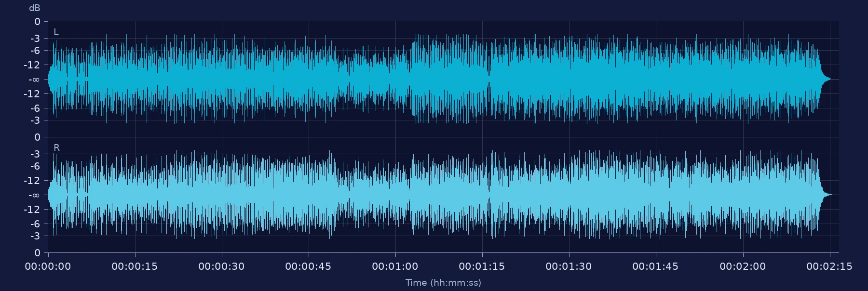Click the 00:00:30 time ruler mark
This screenshot has width=868, height=291.
(221, 266)
